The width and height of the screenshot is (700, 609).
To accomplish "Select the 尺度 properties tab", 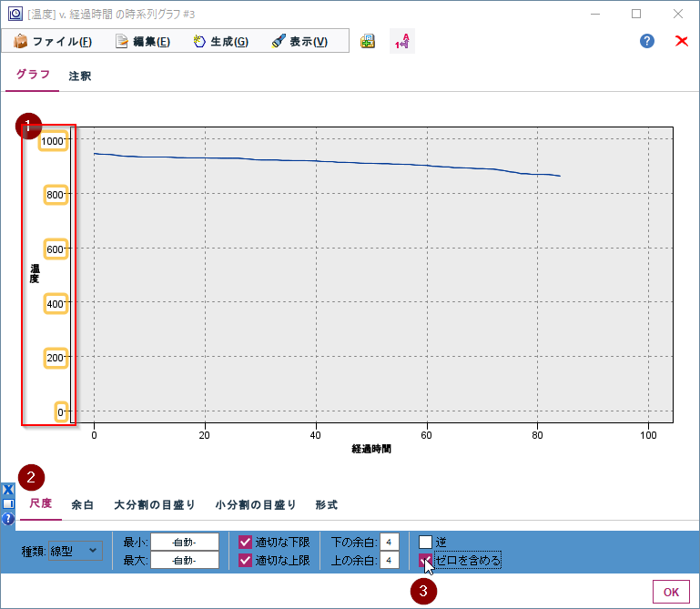I will point(41,503).
